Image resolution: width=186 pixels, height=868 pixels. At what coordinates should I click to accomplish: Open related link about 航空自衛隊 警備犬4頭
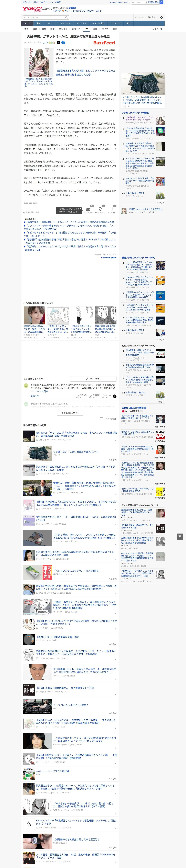(70, 241)
